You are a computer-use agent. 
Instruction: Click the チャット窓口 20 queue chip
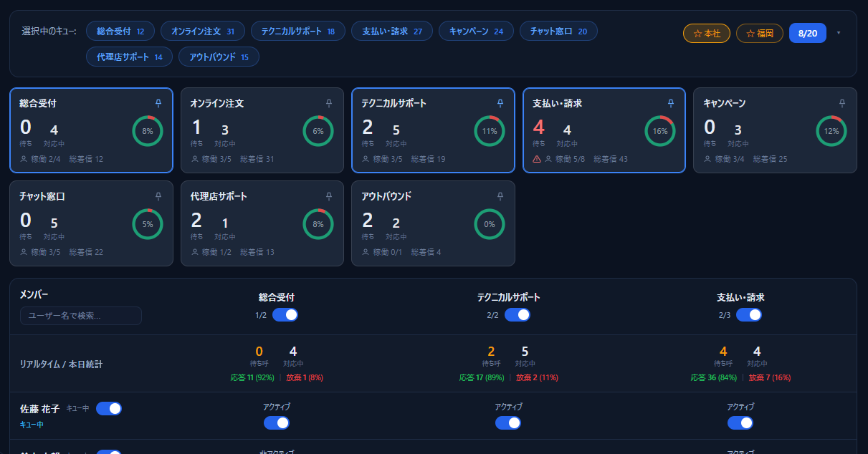pos(558,31)
